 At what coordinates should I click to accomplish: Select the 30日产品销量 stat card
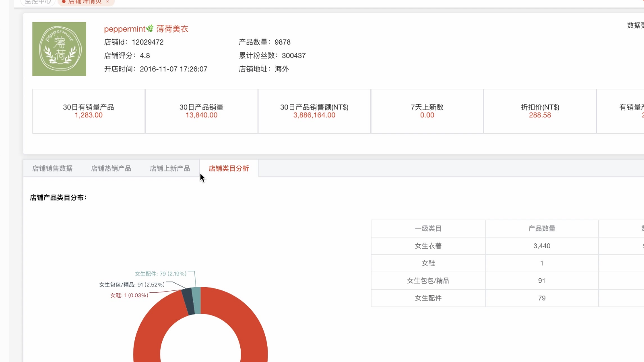201,111
